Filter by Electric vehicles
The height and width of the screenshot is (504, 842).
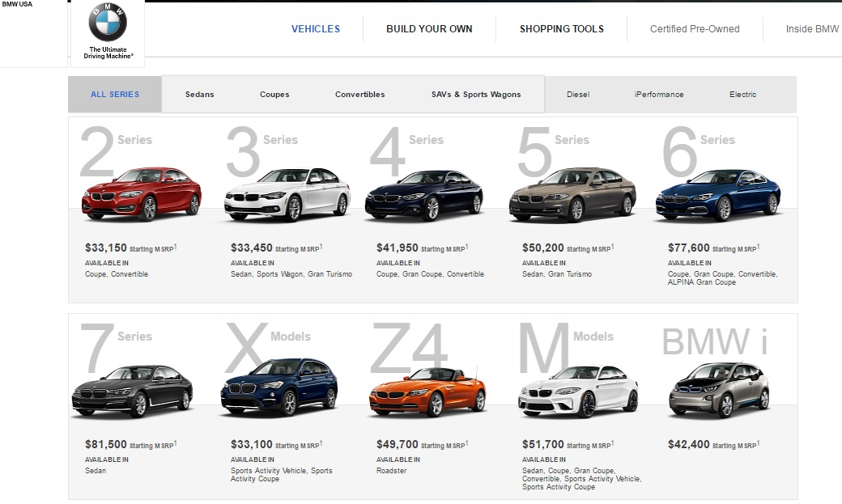pos(742,95)
